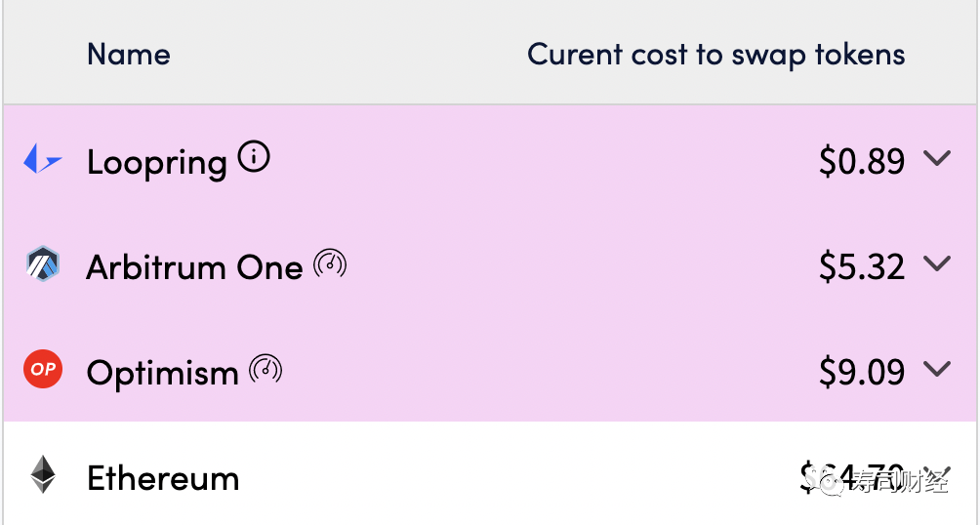
Task: Select the Ethereum network name
Action: [x=162, y=477]
